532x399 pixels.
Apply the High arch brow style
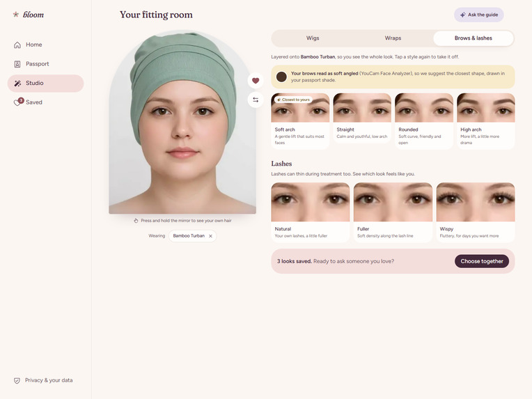tap(486, 121)
